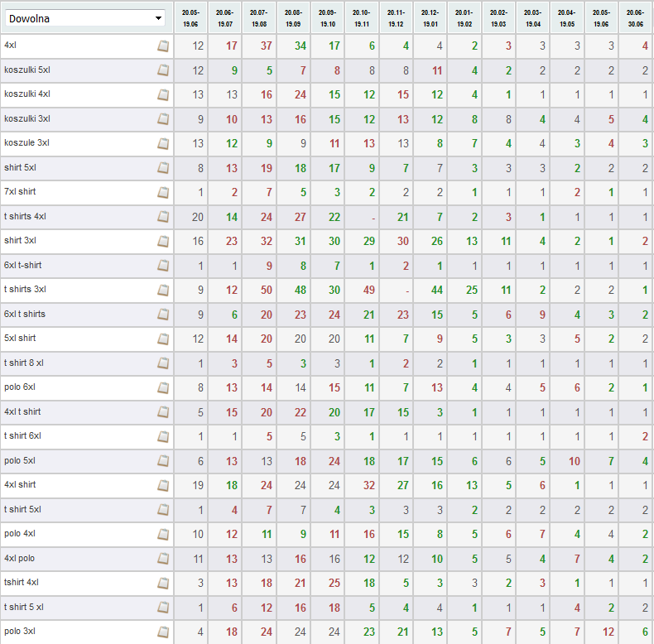Click the notes icon for 4xl t shirt
The height and width of the screenshot is (644, 654).
[x=163, y=411]
